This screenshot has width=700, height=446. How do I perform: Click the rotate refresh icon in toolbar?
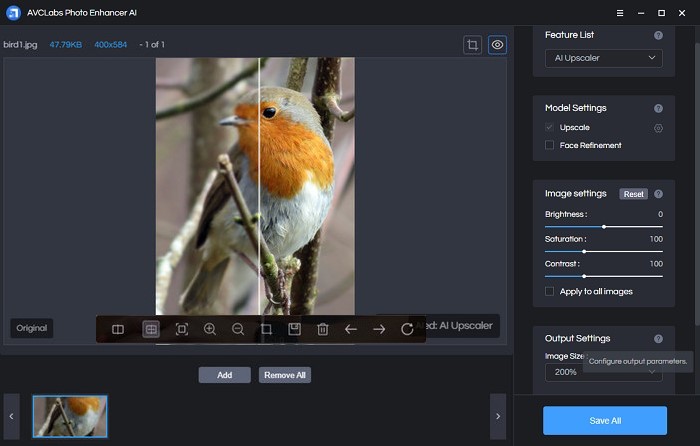pos(407,329)
